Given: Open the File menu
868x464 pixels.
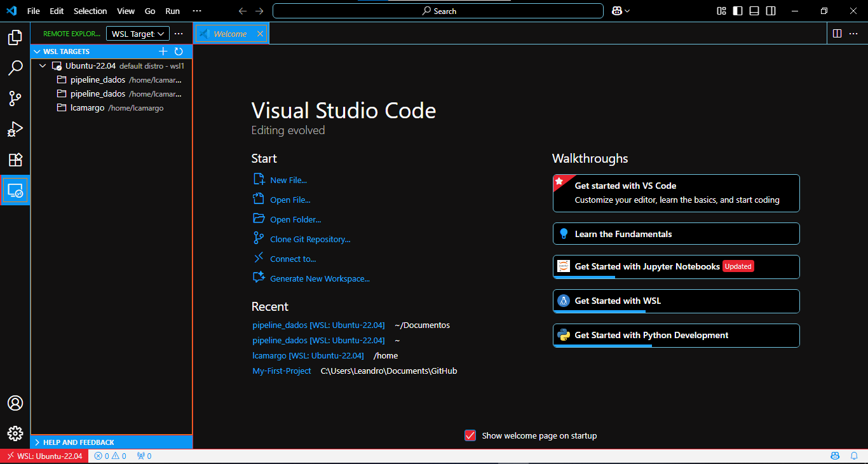Looking at the screenshot, I should coord(33,11).
